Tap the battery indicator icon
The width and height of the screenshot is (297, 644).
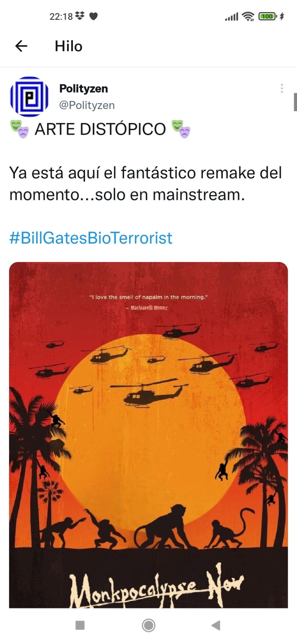(x=267, y=17)
